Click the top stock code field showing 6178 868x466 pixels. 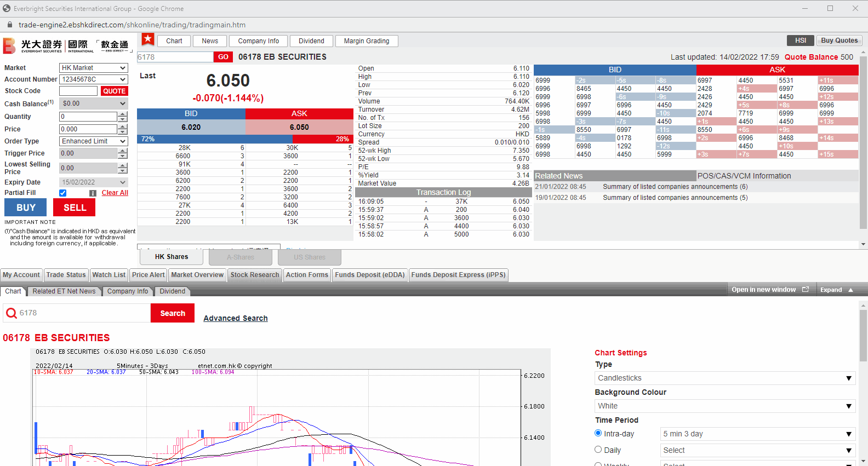(x=175, y=57)
